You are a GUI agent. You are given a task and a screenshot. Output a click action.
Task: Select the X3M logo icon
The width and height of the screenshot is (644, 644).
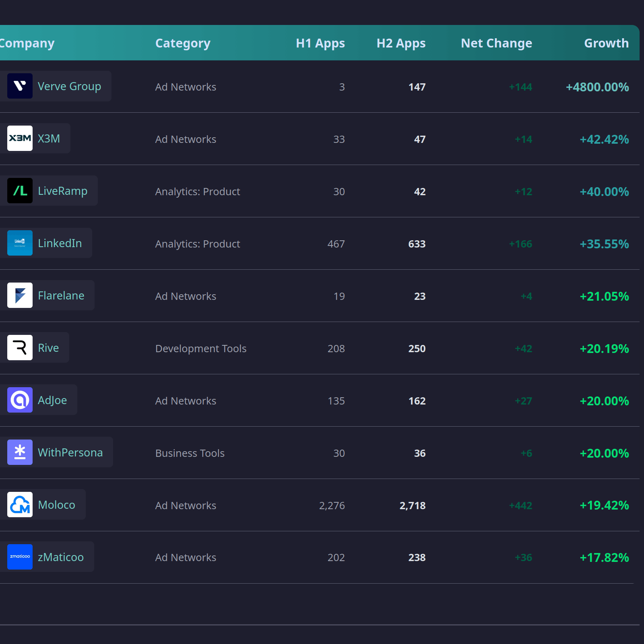coord(19,138)
